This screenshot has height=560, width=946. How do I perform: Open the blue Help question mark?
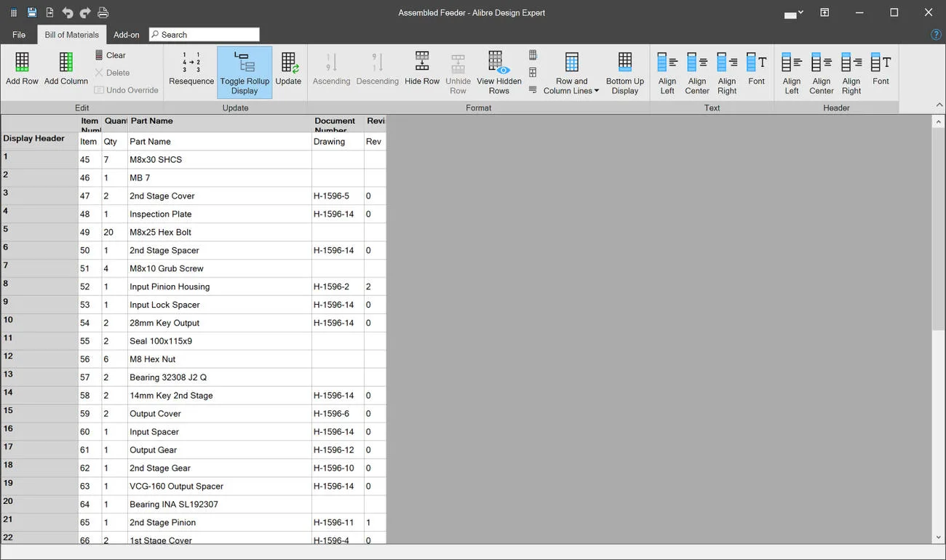pyautogui.click(x=937, y=35)
